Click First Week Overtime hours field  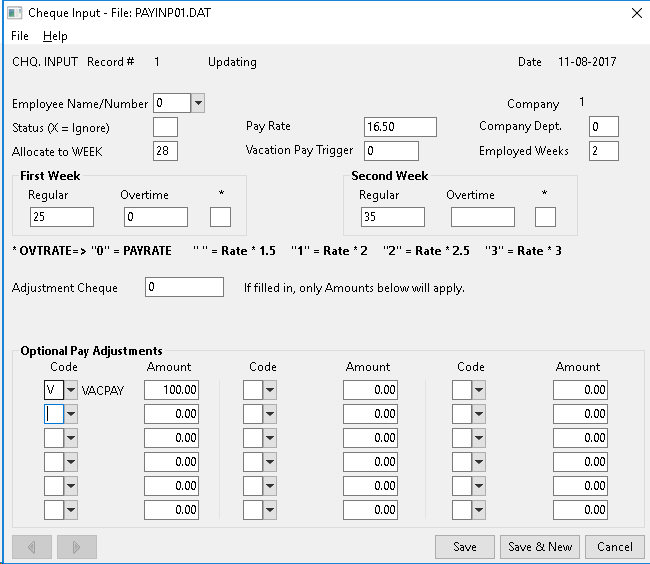[156, 217]
